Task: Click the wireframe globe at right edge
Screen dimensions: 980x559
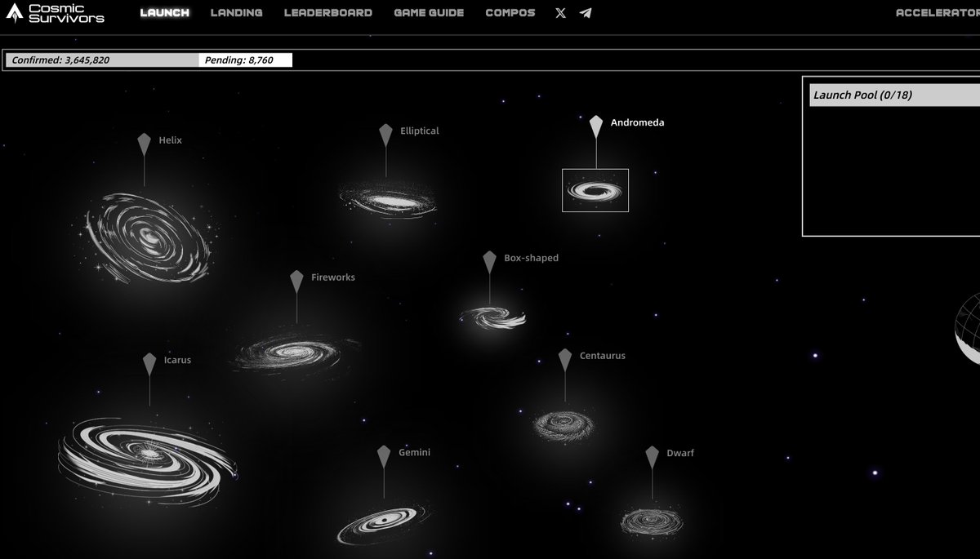Action: pos(968,330)
